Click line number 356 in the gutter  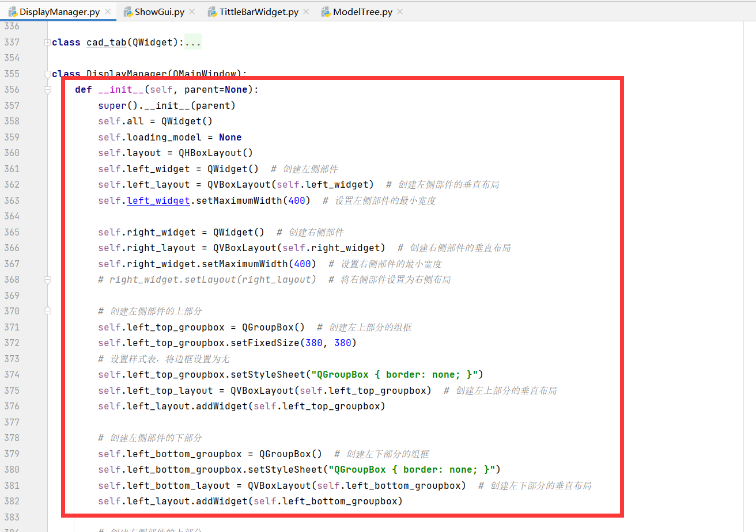[12, 89]
